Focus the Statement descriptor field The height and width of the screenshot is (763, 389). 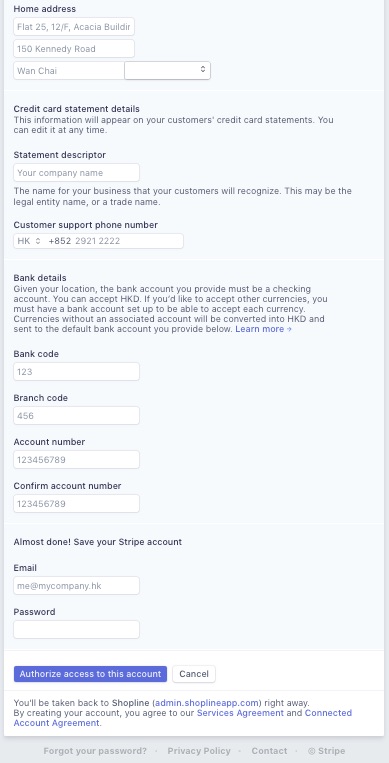tap(76, 173)
